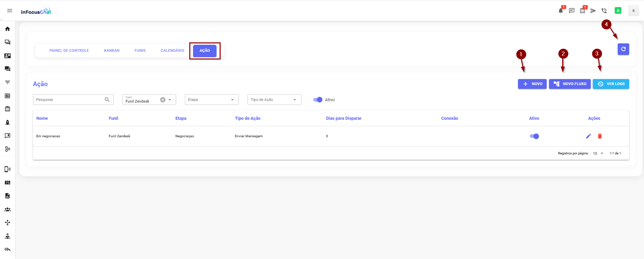Viewport: 644px width, 259px height.
Task: Click the Novo button
Action: coord(532,84)
